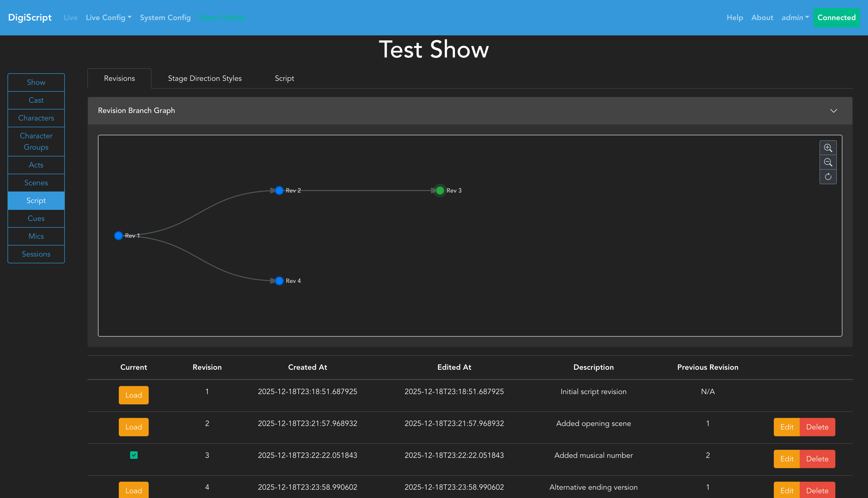The height and width of the screenshot is (498, 868).
Task: Go to Character Groups in the sidebar
Action: (x=36, y=141)
